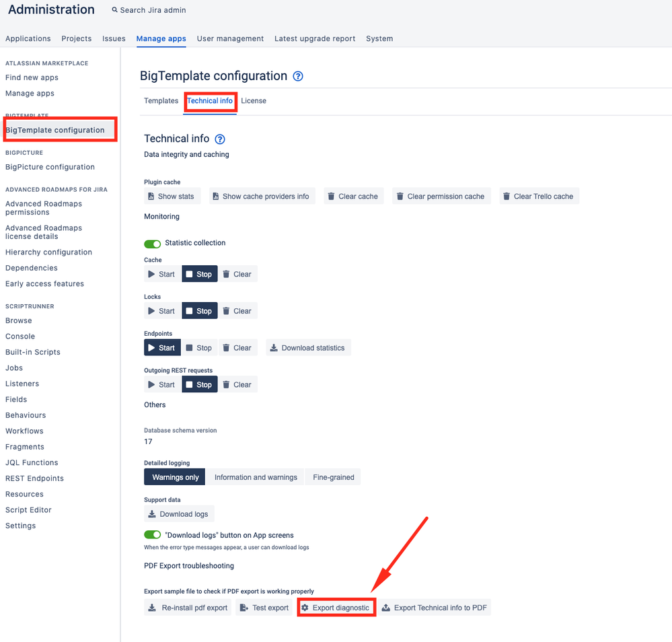Open help icon beside BigTemplate configuration title
This screenshot has width=672, height=642.
298,76
